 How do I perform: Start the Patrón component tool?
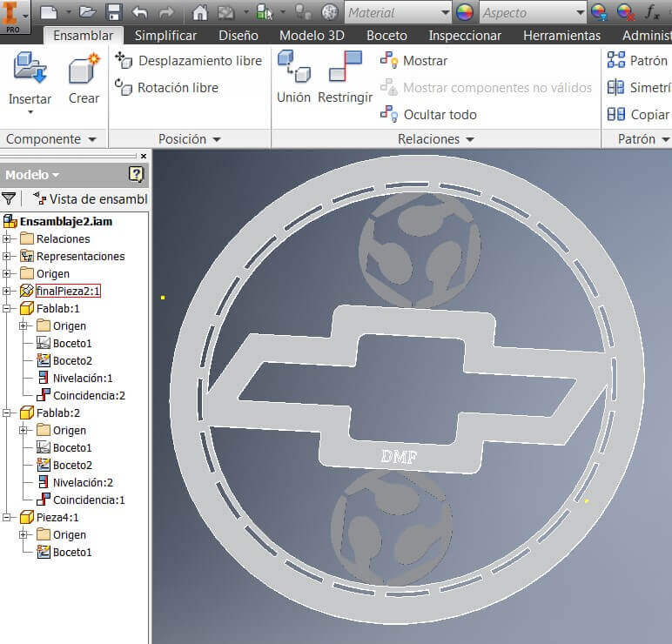pos(638,60)
